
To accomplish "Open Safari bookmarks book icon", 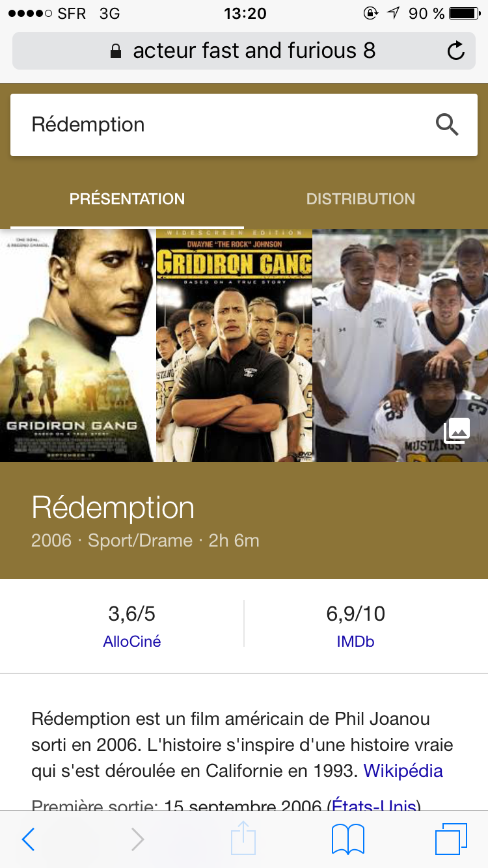I will tap(348, 839).
